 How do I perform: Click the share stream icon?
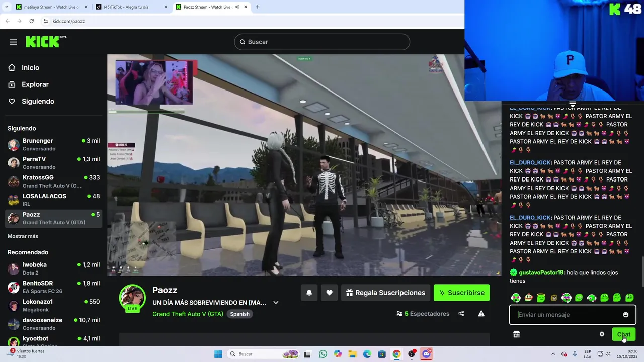(461, 314)
